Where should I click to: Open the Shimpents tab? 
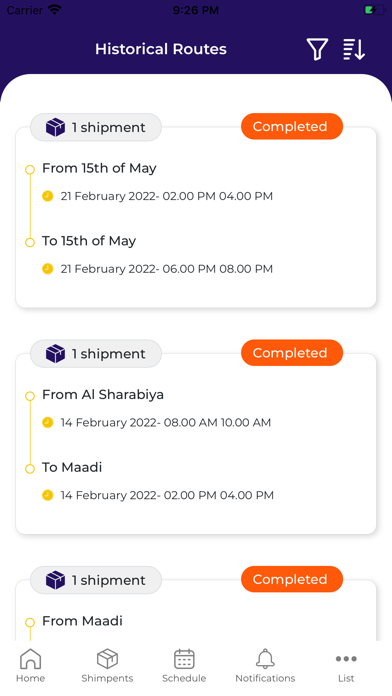click(107, 665)
